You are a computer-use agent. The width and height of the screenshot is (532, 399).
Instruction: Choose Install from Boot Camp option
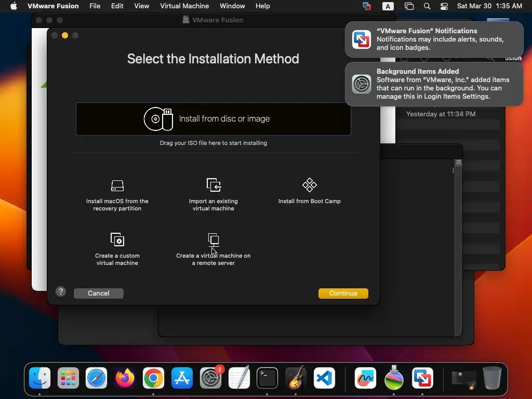click(x=310, y=191)
